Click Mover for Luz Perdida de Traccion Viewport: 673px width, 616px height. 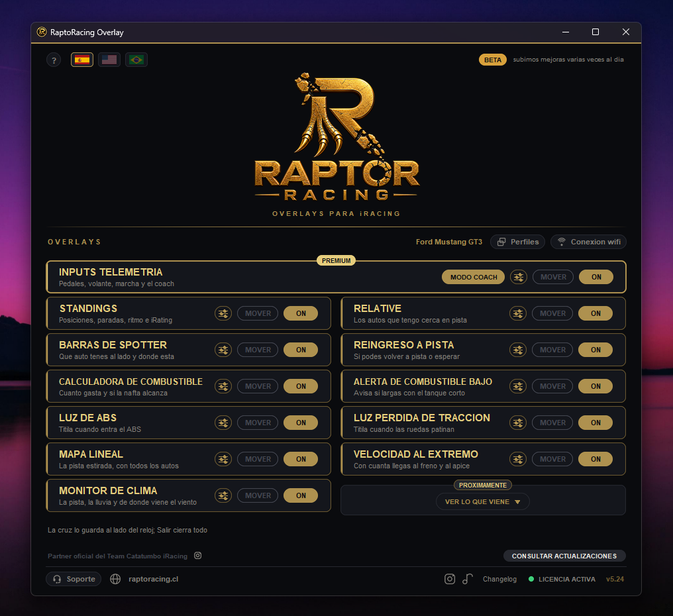(x=552, y=423)
